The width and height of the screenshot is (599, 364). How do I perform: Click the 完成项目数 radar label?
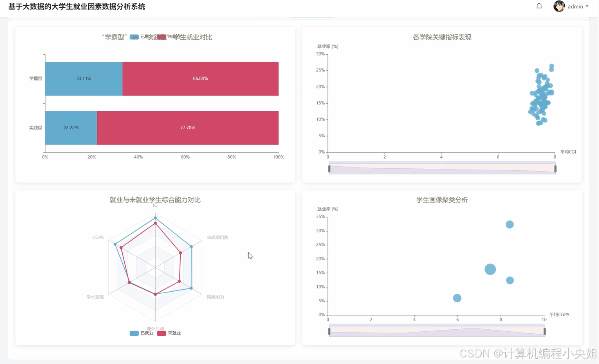[218, 237]
